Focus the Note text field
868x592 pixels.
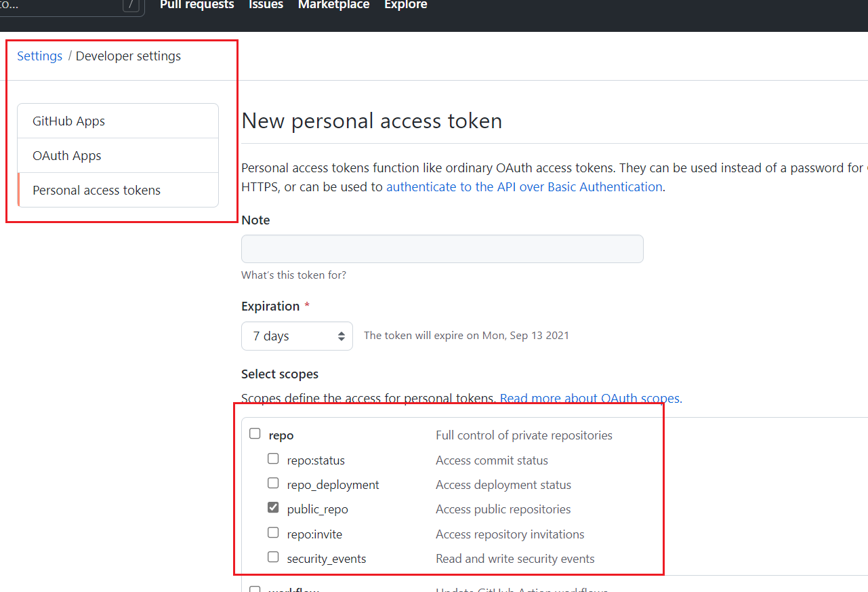coord(442,249)
